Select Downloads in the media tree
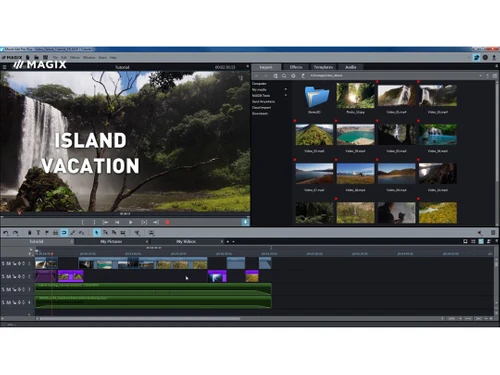The image size is (500, 375). point(260,113)
